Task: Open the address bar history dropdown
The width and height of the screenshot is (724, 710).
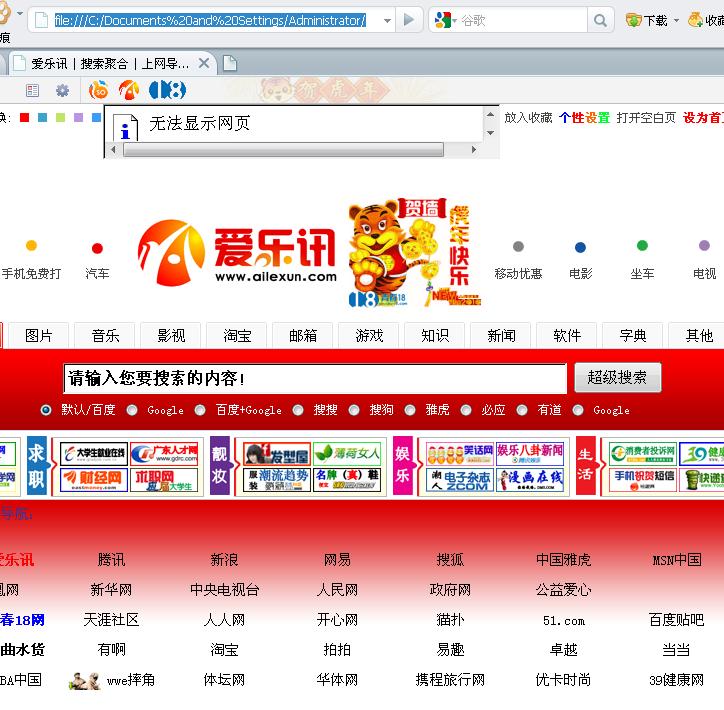Action: pyautogui.click(x=387, y=21)
